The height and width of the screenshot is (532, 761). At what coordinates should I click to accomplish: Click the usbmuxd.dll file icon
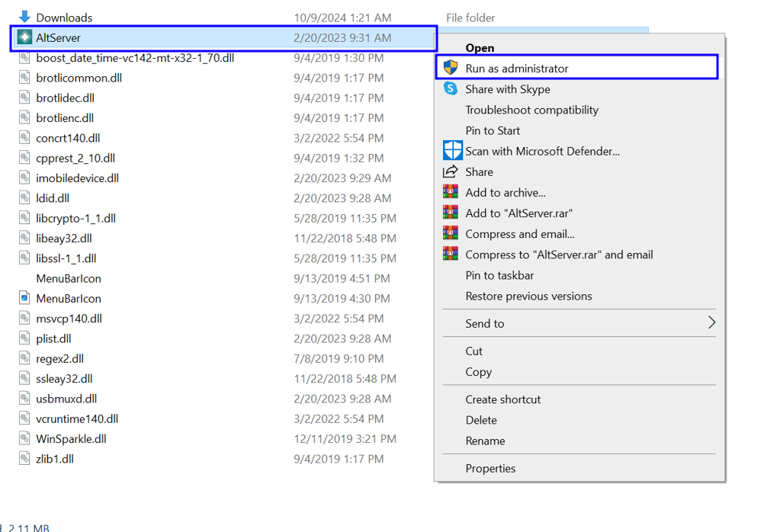[x=24, y=398]
